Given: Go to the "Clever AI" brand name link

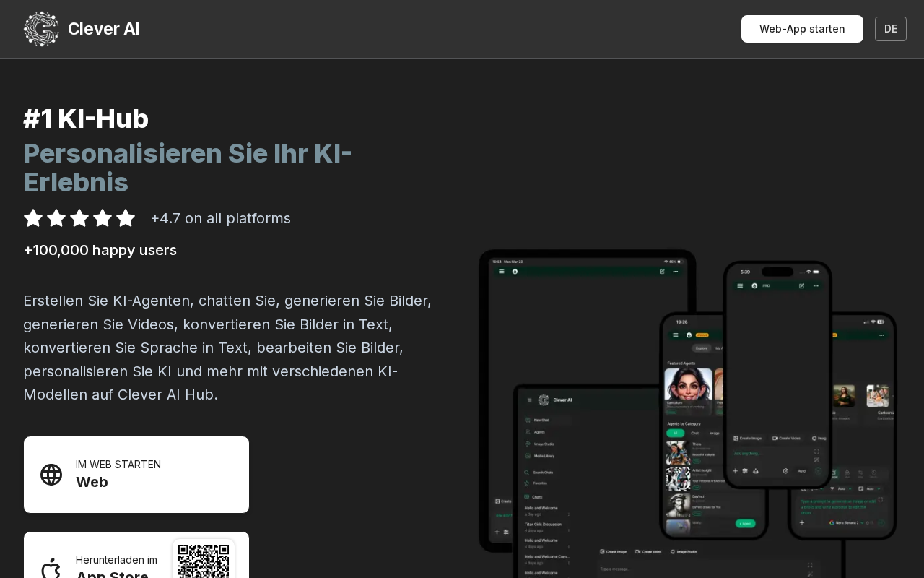Looking at the screenshot, I should [x=104, y=29].
